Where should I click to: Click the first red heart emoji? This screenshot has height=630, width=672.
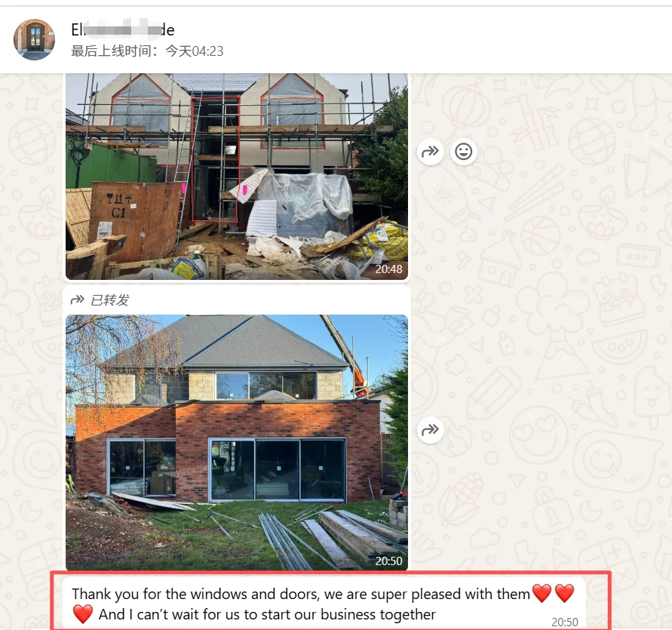pyautogui.click(x=542, y=594)
